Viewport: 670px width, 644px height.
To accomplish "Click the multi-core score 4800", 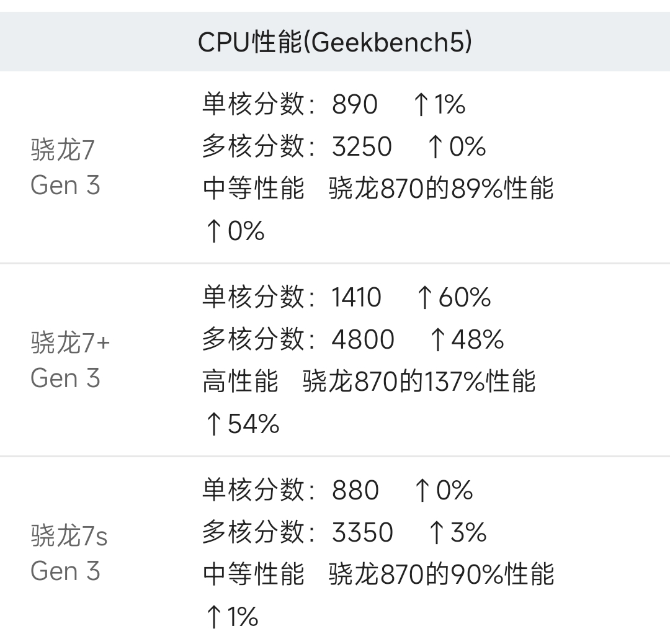I will click(x=363, y=339).
